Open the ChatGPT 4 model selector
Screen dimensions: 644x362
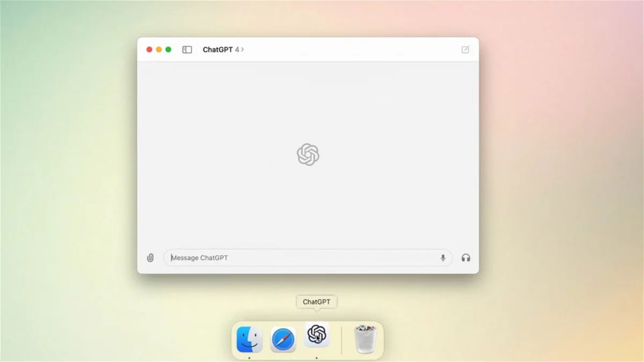click(x=223, y=50)
